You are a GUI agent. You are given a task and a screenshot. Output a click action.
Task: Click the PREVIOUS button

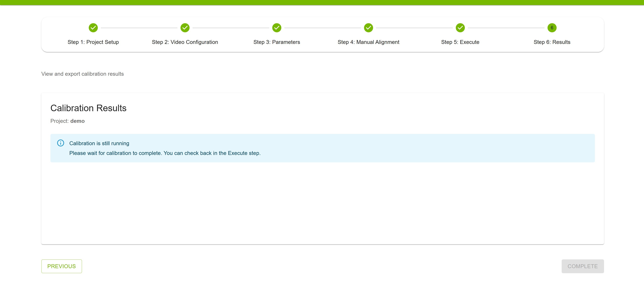[62, 266]
